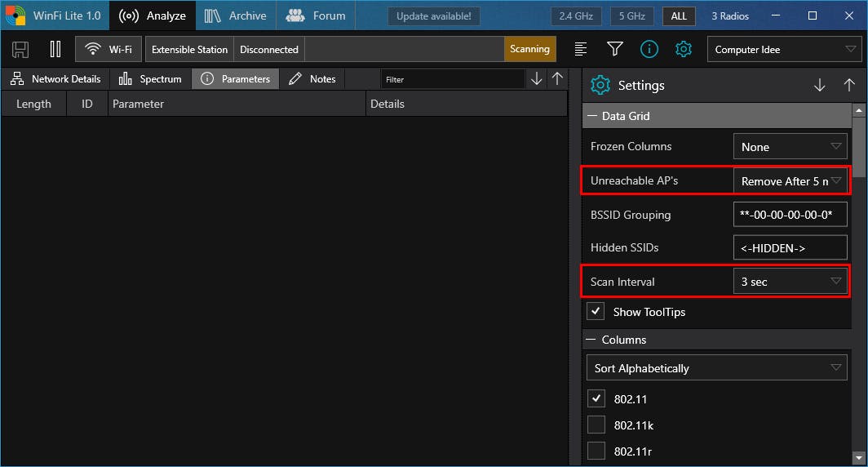Open the Wi-Fi adapter button
Viewport: 868px width, 467px height.
point(108,49)
